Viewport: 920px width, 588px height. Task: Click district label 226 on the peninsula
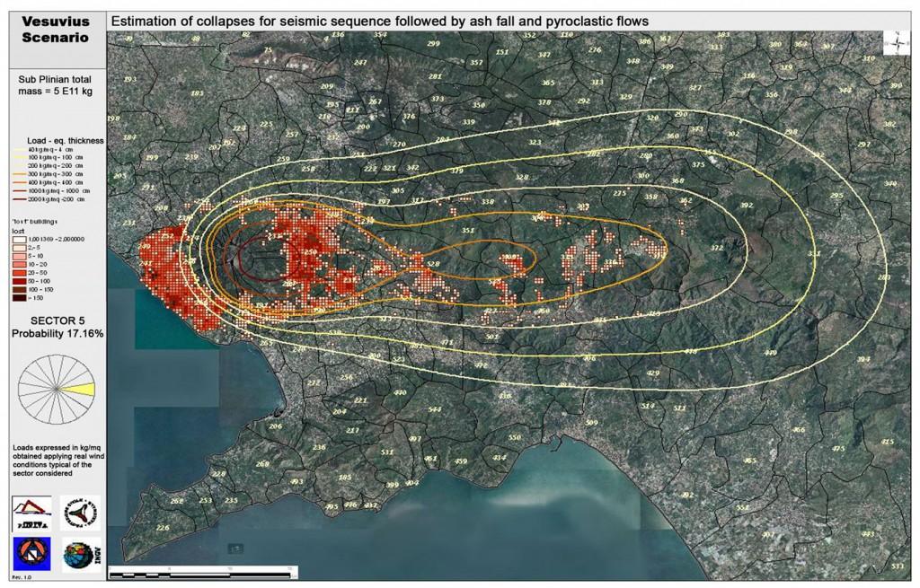tap(162, 528)
